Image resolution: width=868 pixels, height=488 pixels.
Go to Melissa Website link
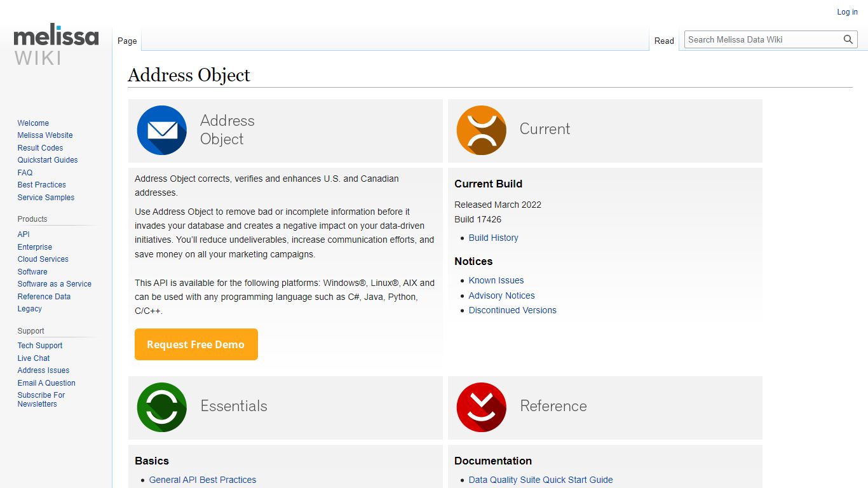point(45,135)
